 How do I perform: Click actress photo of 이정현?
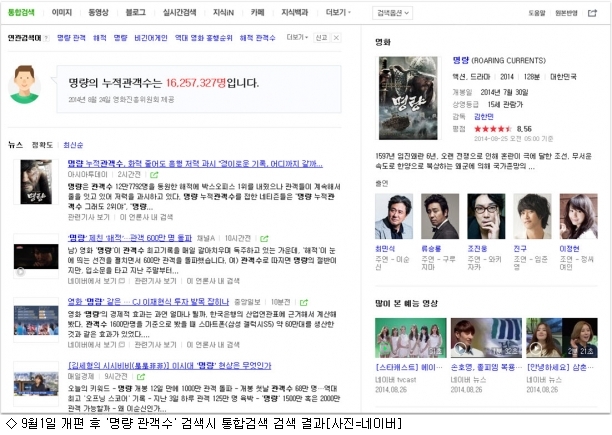click(578, 216)
